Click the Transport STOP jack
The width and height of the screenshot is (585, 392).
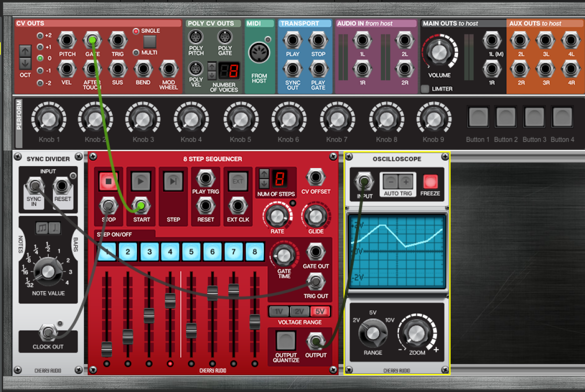click(x=318, y=40)
